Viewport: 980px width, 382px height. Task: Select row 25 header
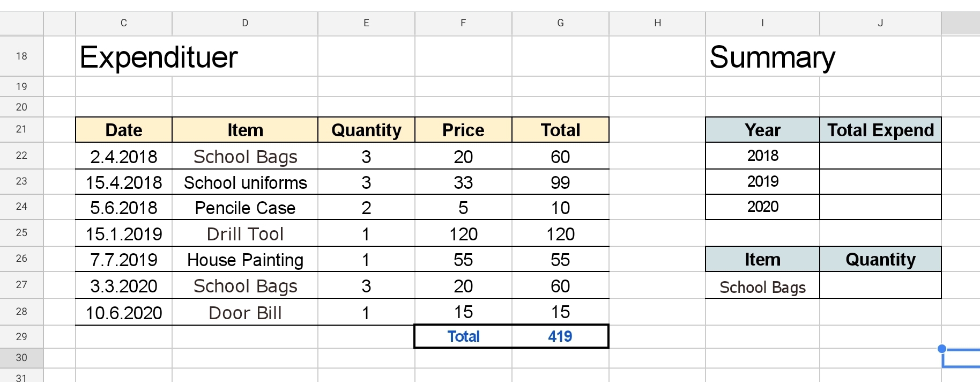(x=21, y=233)
